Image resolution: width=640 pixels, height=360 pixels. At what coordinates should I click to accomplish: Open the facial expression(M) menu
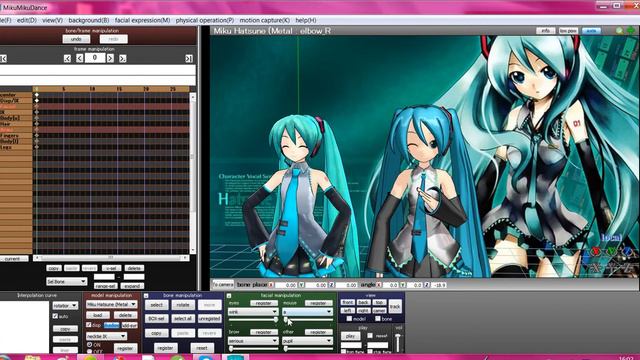tap(142, 20)
